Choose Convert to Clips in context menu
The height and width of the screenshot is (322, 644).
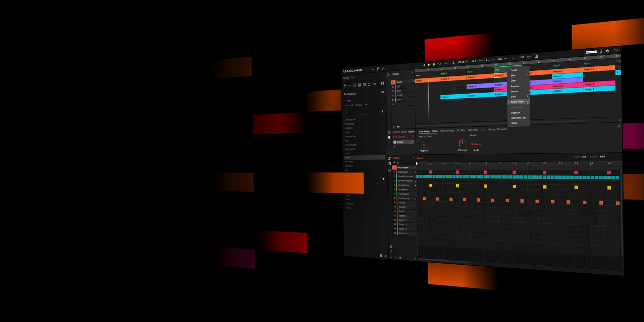(519, 118)
